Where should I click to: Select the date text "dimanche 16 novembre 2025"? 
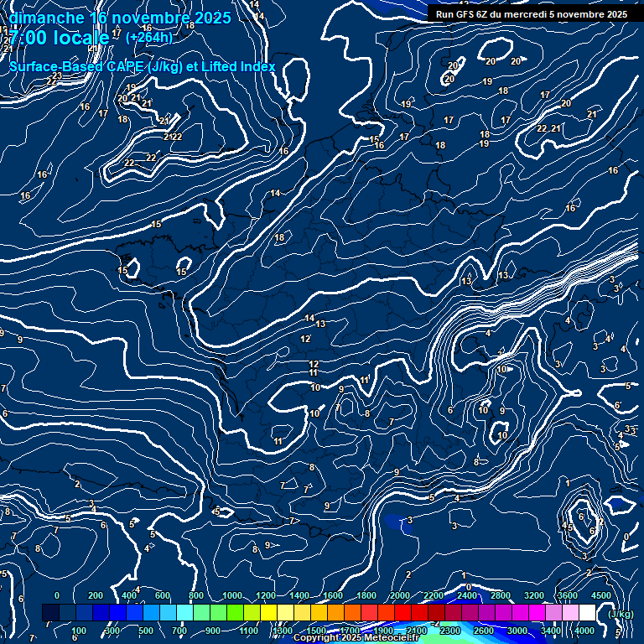point(120,18)
